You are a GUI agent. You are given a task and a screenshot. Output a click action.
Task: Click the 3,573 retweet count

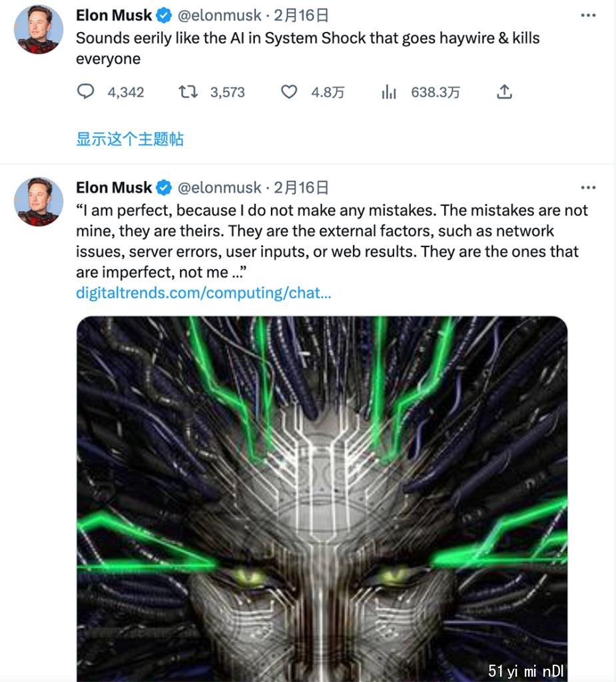[x=228, y=92]
